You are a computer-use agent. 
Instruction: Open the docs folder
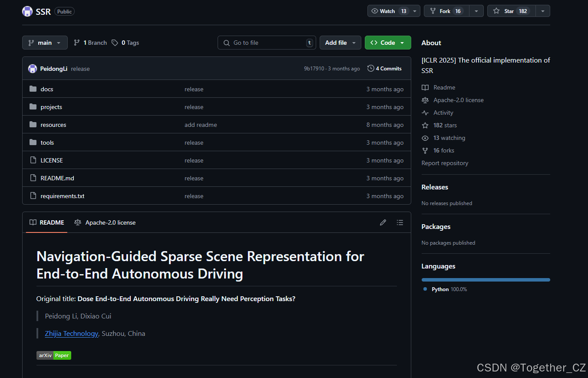47,89
